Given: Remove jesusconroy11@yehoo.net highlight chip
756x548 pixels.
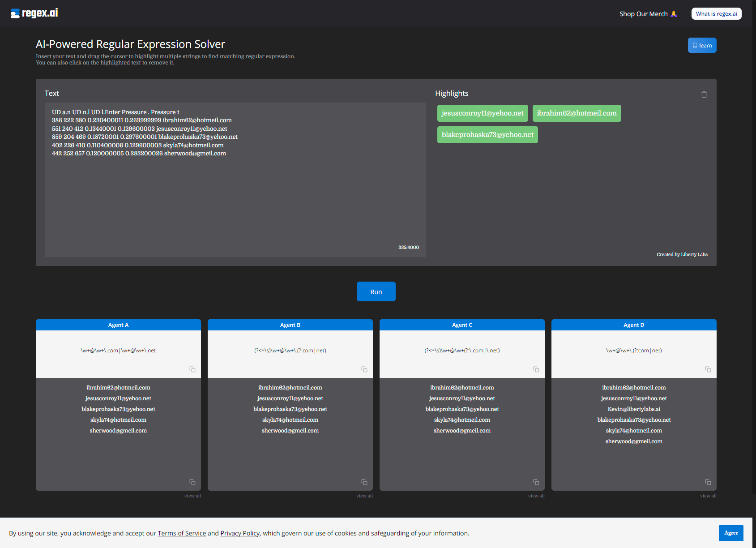Looking at the screenshot, I should [483, 113].
